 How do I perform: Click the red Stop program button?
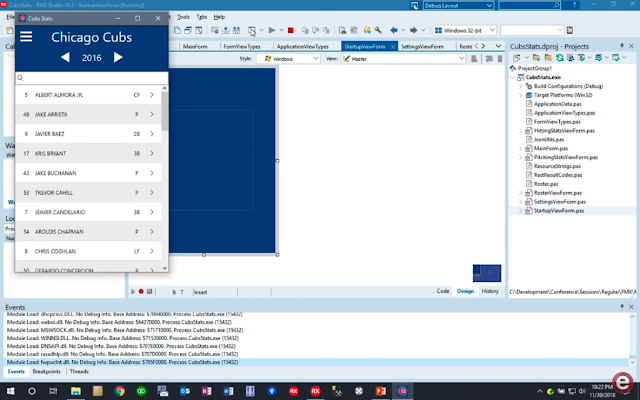[291, 30]
